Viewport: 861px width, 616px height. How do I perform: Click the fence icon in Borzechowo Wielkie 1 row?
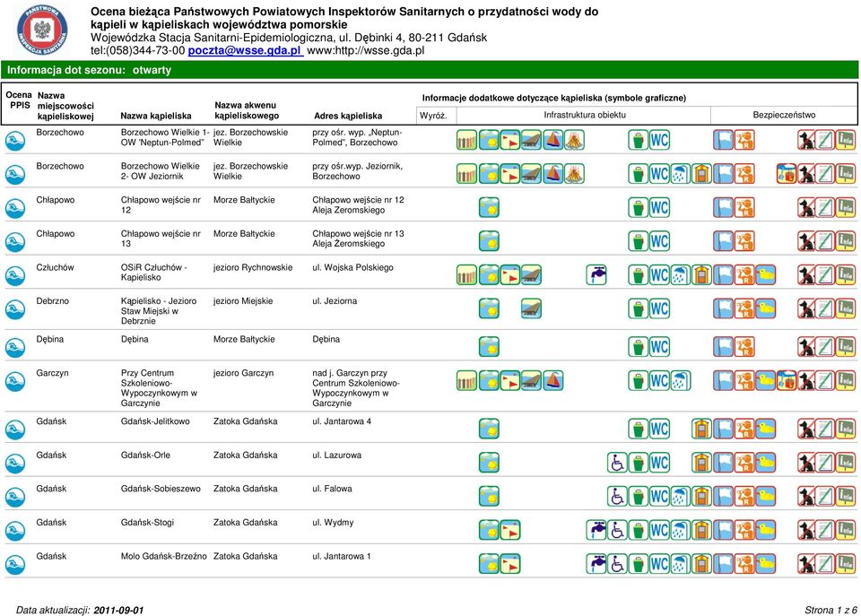click(x=466, y=140)
